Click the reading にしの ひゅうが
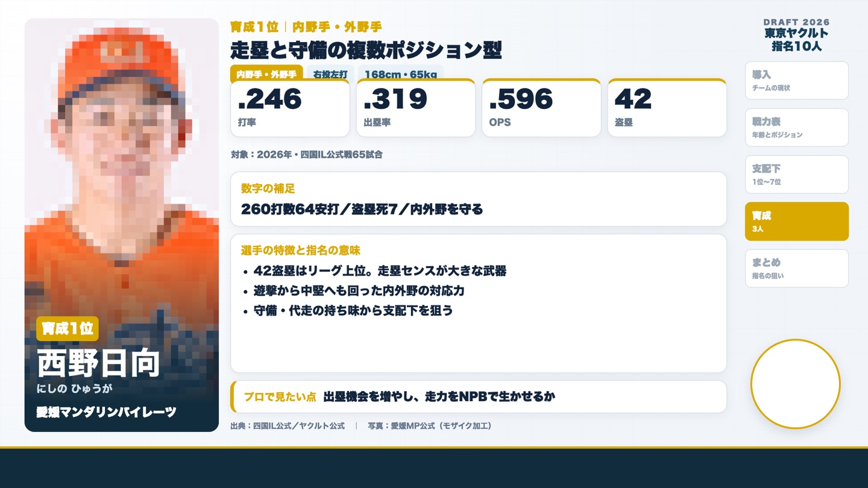The image size is (868, 488). pyautogui.click(x=75, y=389)
